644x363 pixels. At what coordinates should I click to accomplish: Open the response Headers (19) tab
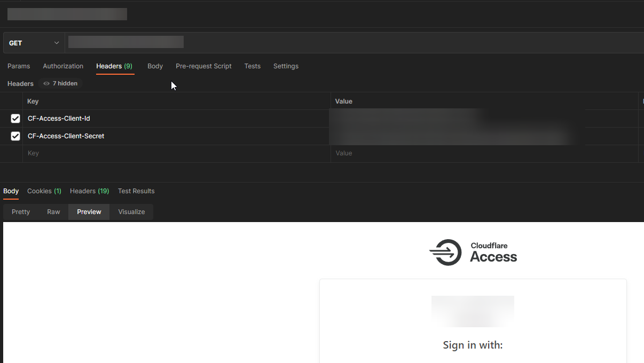[89, 191]
